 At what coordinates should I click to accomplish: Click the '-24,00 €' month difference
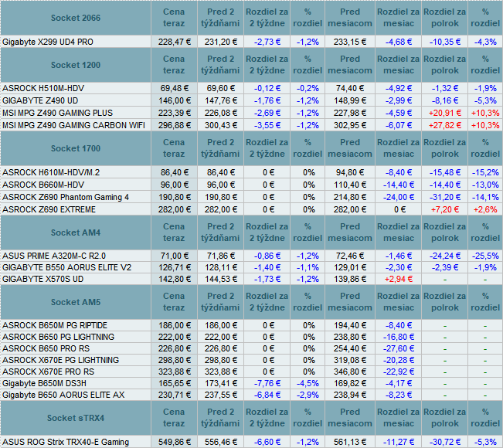coord(399,197)
